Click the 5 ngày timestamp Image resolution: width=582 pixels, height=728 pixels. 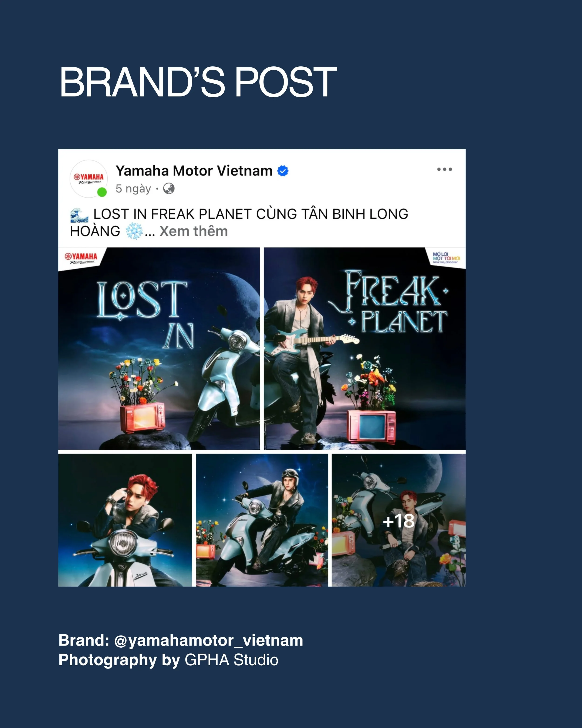(133, 188)
